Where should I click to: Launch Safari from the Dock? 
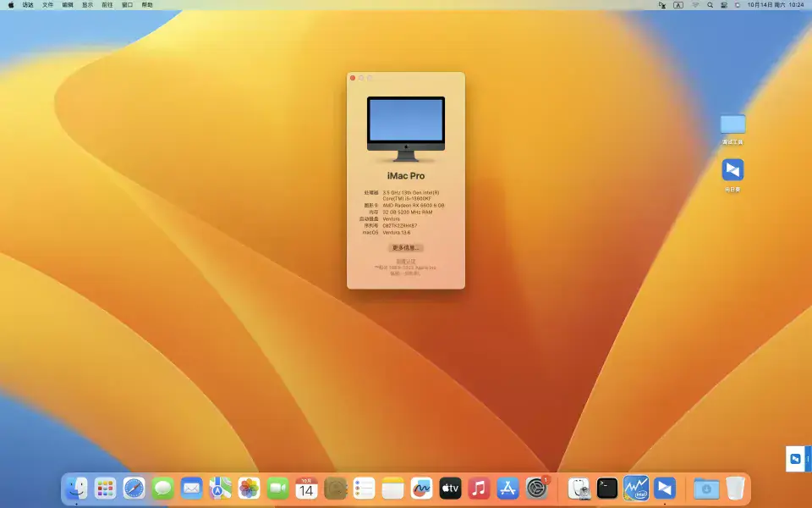(134, 489)
